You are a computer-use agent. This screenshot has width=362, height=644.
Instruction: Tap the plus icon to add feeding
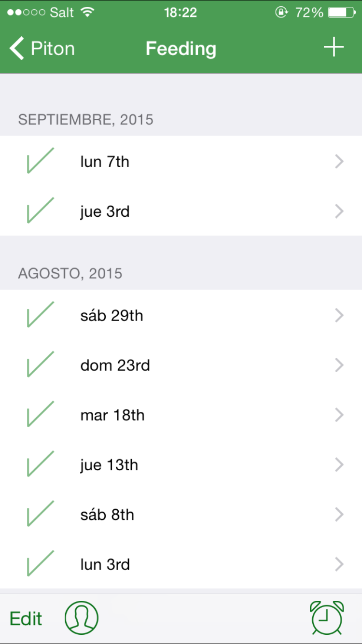point(334,48)
